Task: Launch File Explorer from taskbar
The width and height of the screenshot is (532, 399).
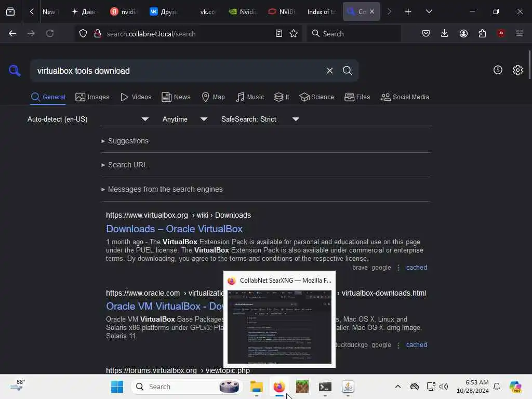Action: click(x=257, y=387)
